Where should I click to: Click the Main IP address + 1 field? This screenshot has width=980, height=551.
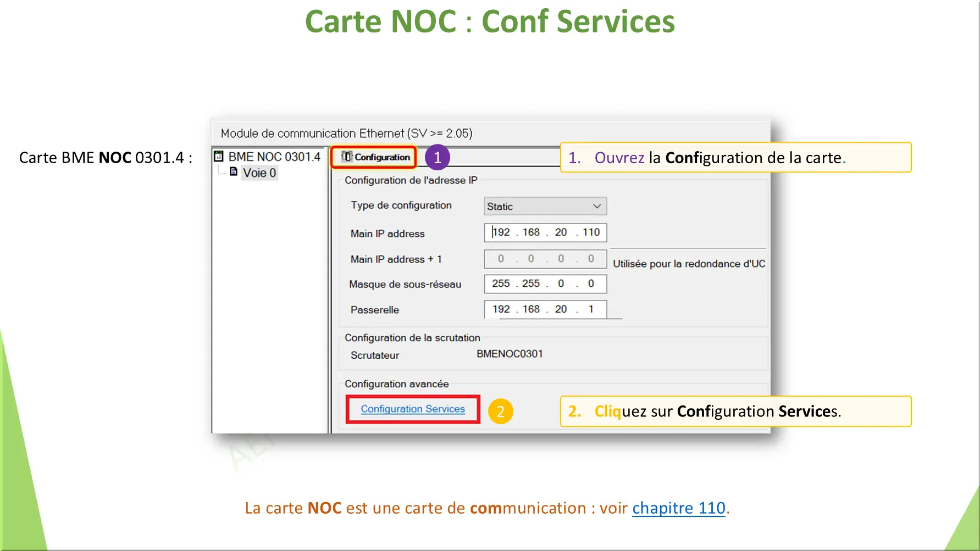[x=545, y=259]
